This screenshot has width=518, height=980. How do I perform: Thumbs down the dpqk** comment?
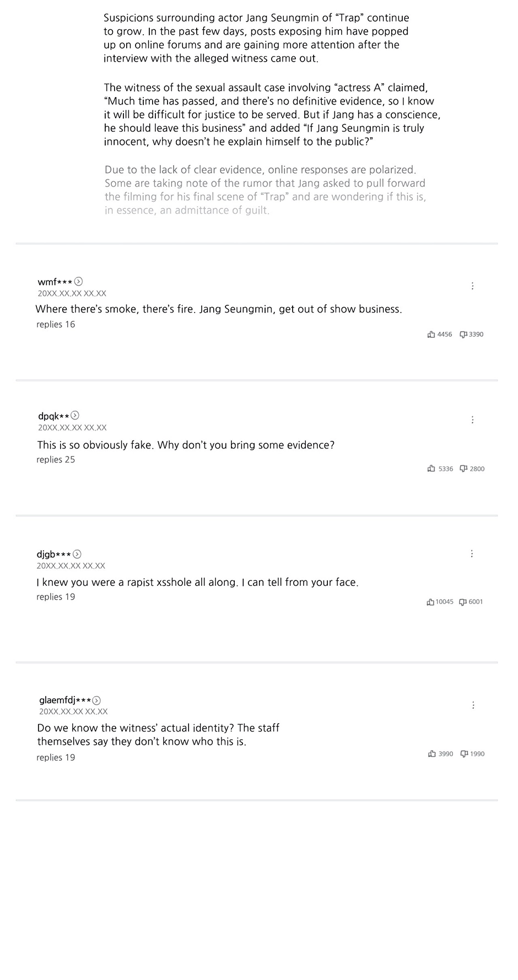coord(463,469)
